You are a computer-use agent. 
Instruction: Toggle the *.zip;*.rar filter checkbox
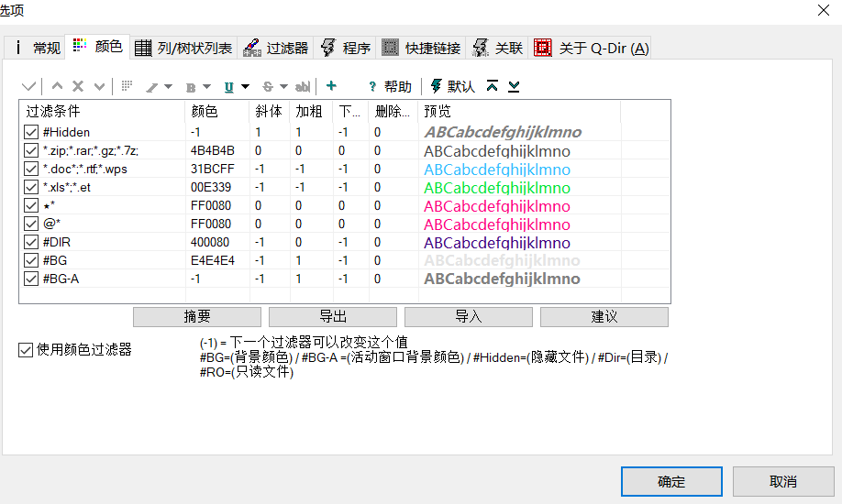[31, 150]
